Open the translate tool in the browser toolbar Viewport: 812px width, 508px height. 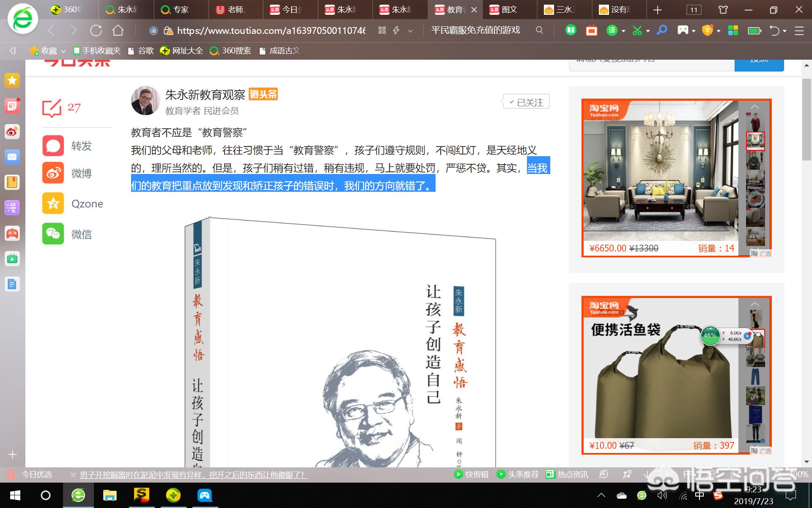[613, 30]
